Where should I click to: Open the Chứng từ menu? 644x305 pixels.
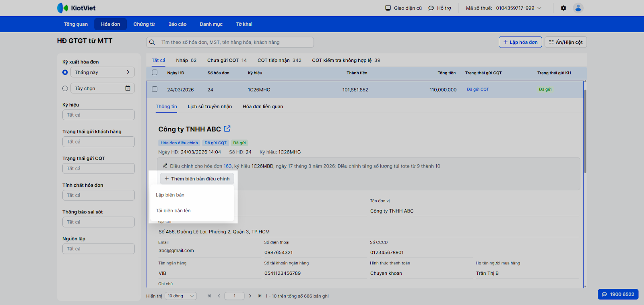144,24
